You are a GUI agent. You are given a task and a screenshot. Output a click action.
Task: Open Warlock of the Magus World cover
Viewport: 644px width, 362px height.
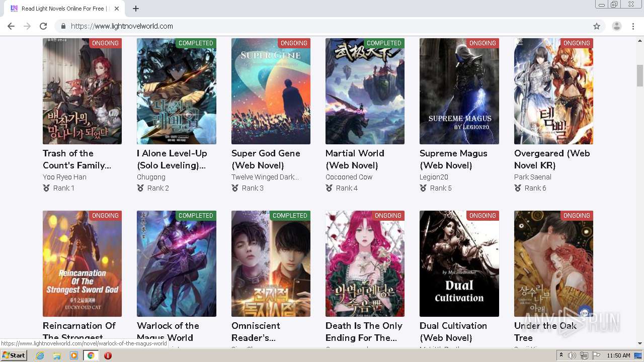click(177, 263)
